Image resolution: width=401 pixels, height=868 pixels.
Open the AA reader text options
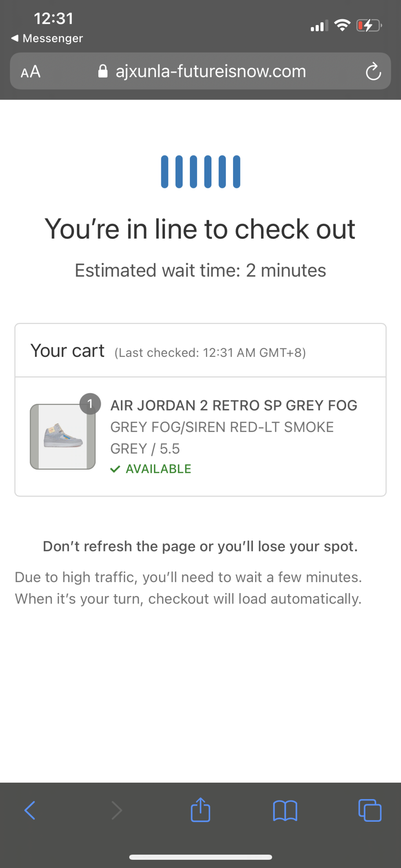(x=31, y=72)
